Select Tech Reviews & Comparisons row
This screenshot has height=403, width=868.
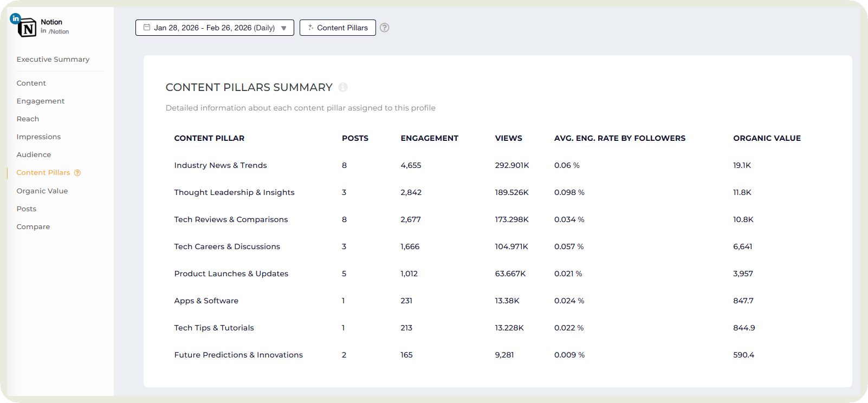(497, 219)
